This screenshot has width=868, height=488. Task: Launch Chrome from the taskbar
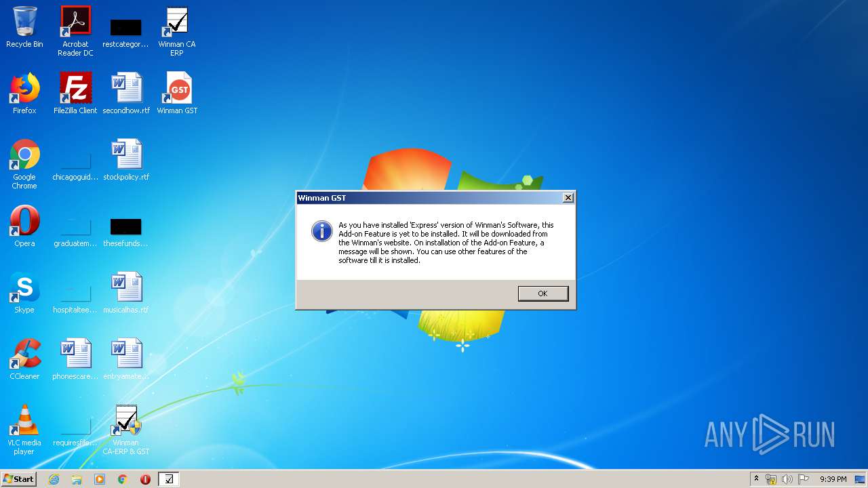coord(123,479)
